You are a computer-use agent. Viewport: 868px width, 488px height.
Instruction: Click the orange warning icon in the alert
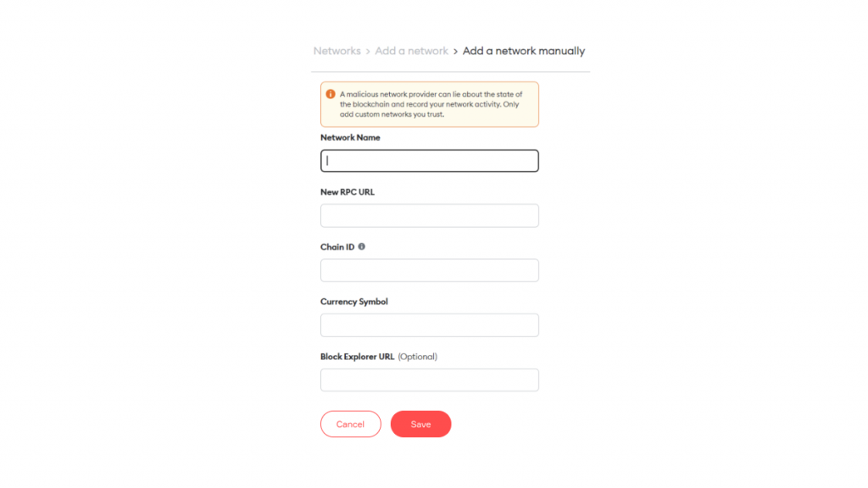pos(331,94)
